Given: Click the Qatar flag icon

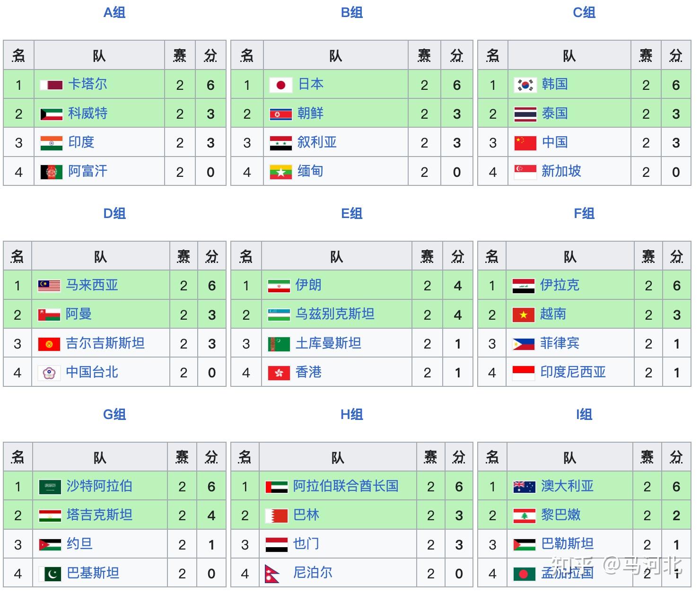Looking at the screenshot, I should coord(52,85).
